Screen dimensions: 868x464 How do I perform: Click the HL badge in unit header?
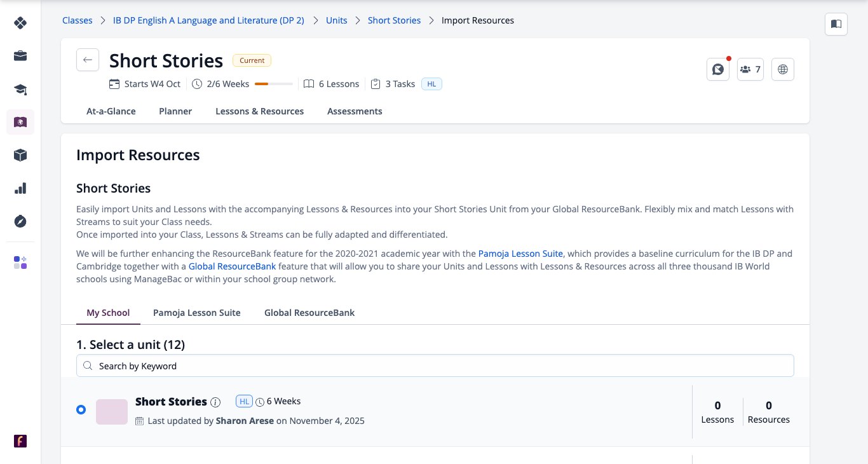(431, 84)
